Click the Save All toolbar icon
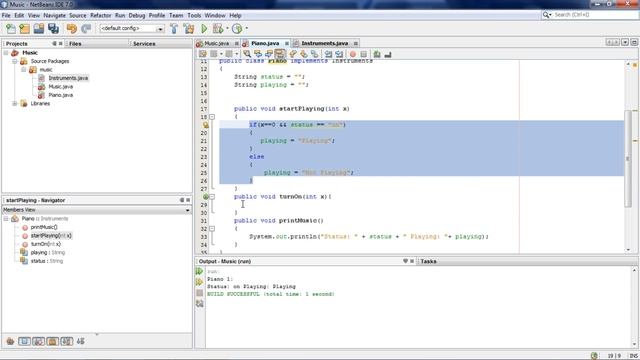The height and width of the screenshot is (360, 640). tap(53, 29)
